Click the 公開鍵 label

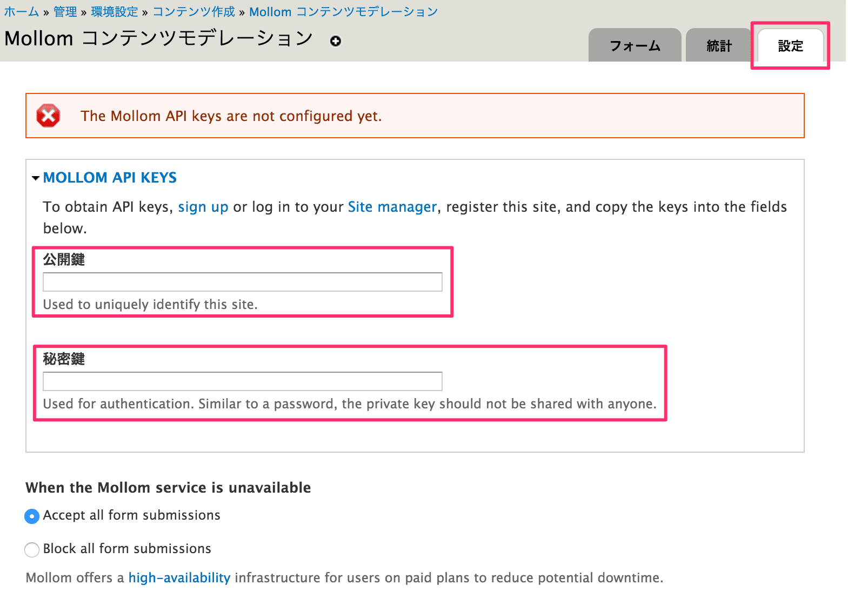point(64,260)
